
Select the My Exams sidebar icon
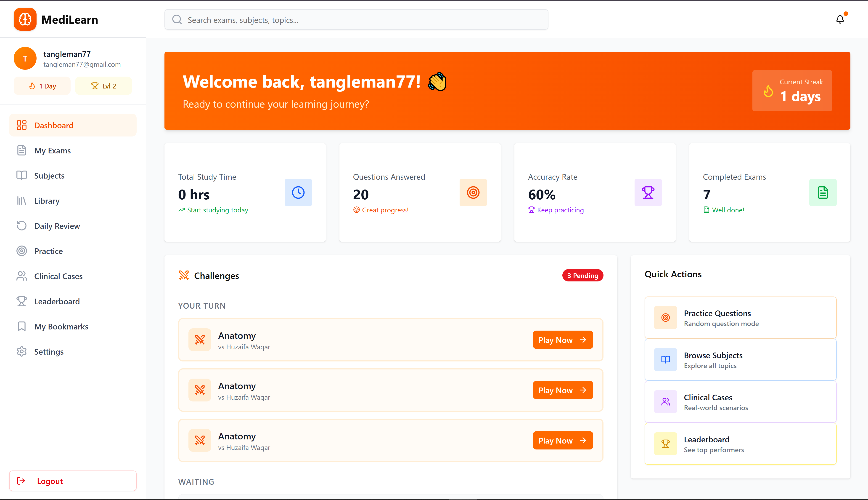tap(22, 150)
